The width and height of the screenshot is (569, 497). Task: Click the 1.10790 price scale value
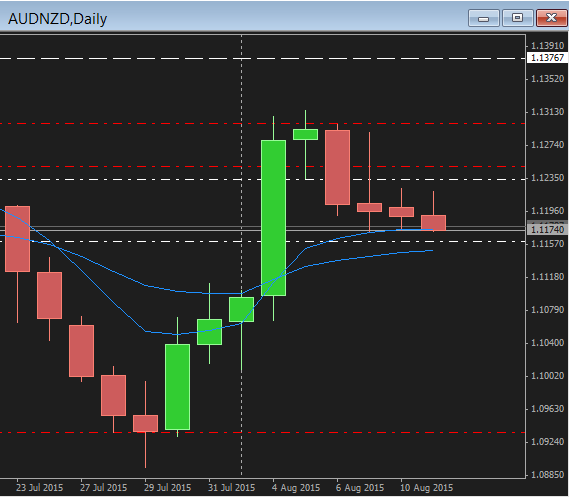coord(547,310)
